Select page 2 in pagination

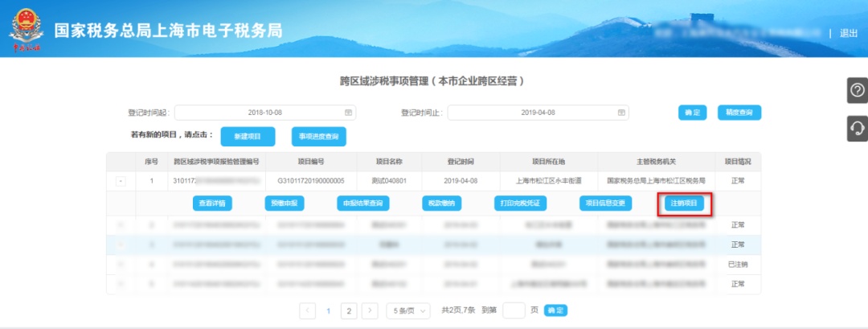click(x=349, y=310)
